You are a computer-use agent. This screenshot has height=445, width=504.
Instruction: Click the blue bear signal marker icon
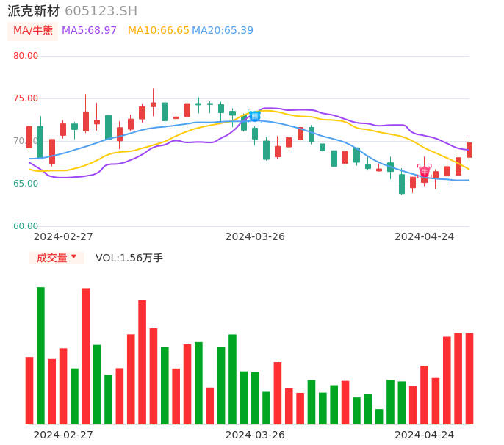point(255,116)
